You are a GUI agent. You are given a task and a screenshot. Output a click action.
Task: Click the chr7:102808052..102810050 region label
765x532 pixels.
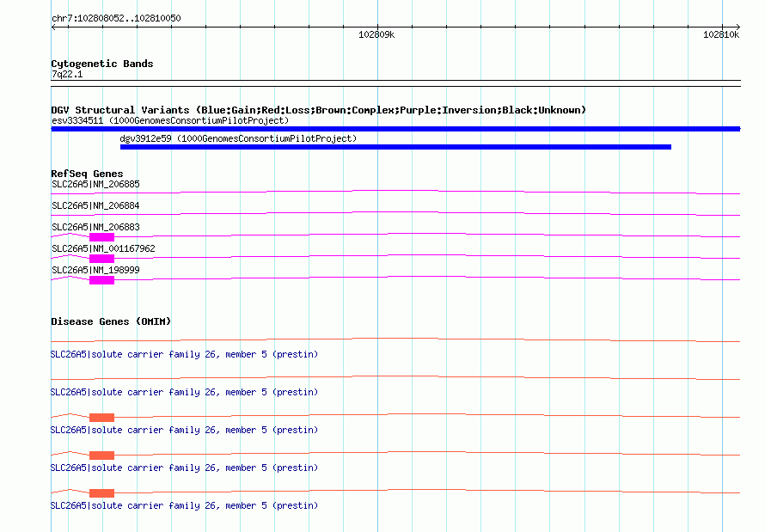click(x=116, y=19)
